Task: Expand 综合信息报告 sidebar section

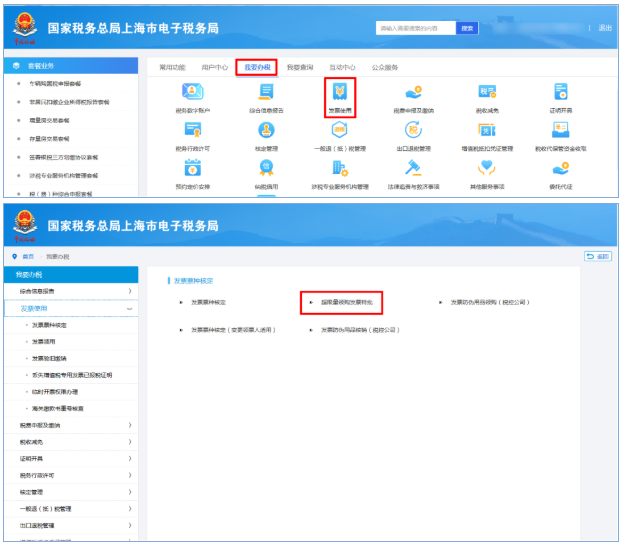Action: (71, 291)
